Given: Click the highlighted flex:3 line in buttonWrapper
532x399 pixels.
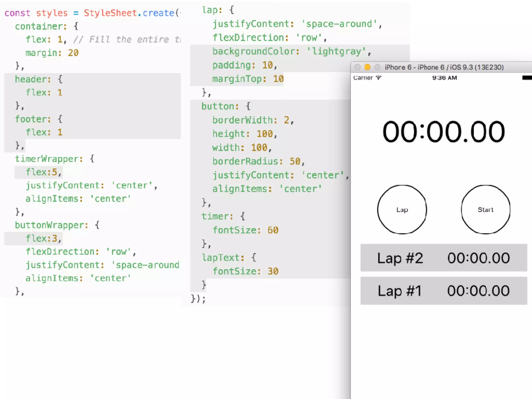Looking at the screenshot, I should click(43, 238).
